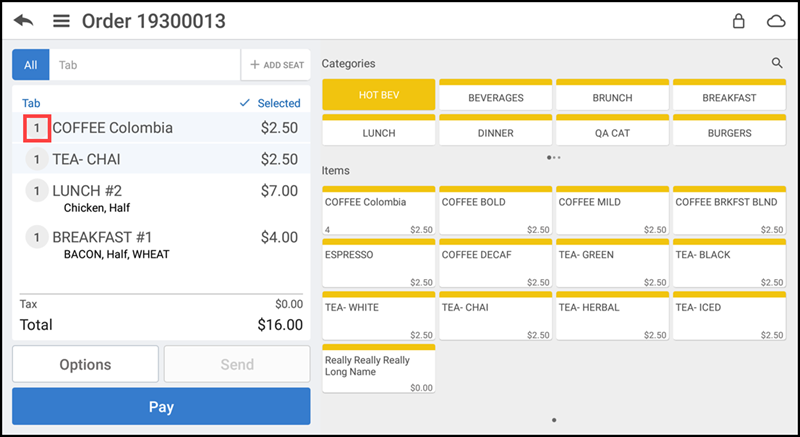800x437 pixels.
Task: Click the Send button
Action: click(237, 364)
